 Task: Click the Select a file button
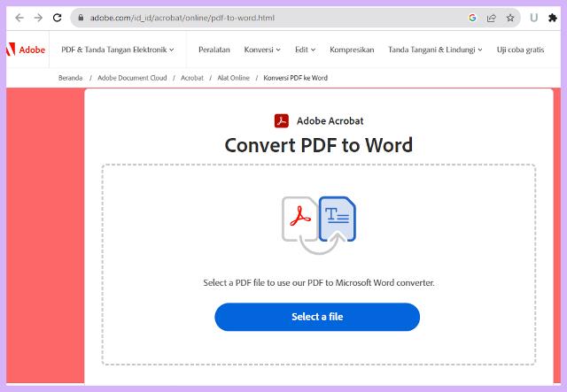(317, 317)
